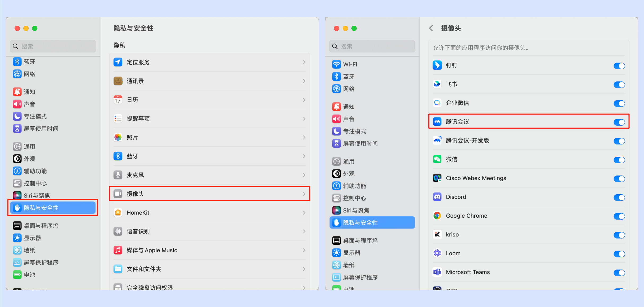Select the Google Chrome icon

(x=437, y=216)
